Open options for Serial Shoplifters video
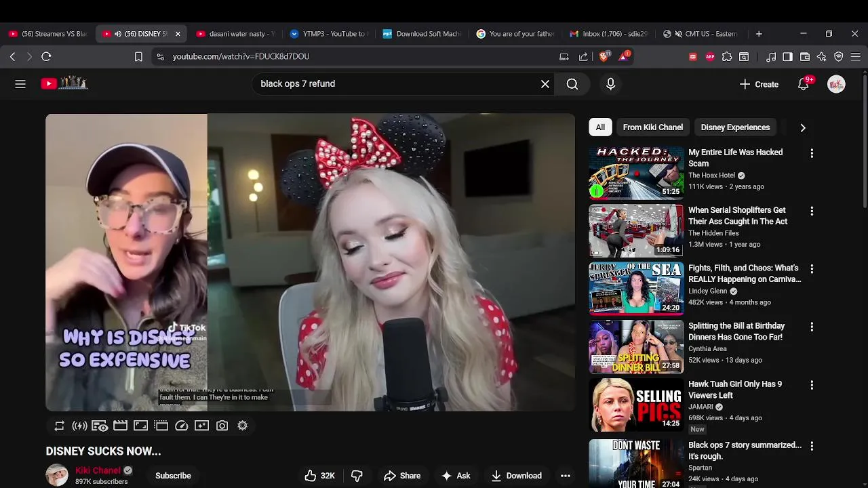Image resolution: width=868 pixels, height=488 pixels. (x=812, y=211)
